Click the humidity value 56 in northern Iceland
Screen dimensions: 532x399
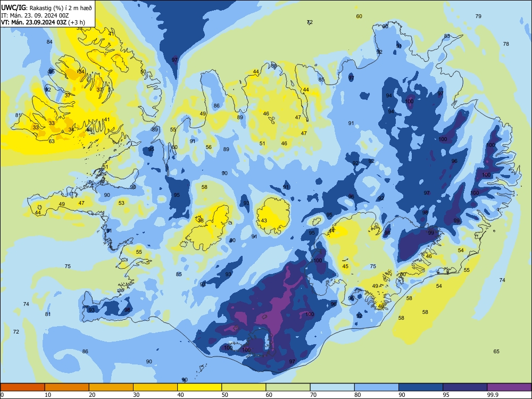[x=209, y=147]
